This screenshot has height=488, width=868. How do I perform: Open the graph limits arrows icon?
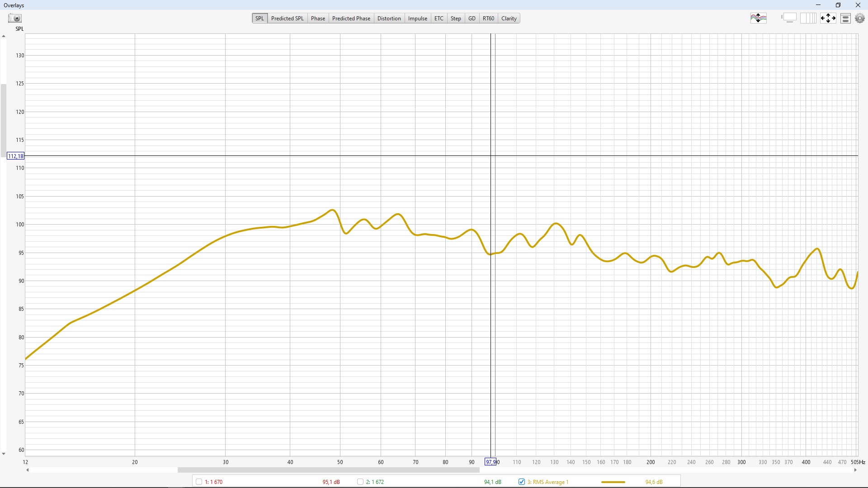point(828,18)
